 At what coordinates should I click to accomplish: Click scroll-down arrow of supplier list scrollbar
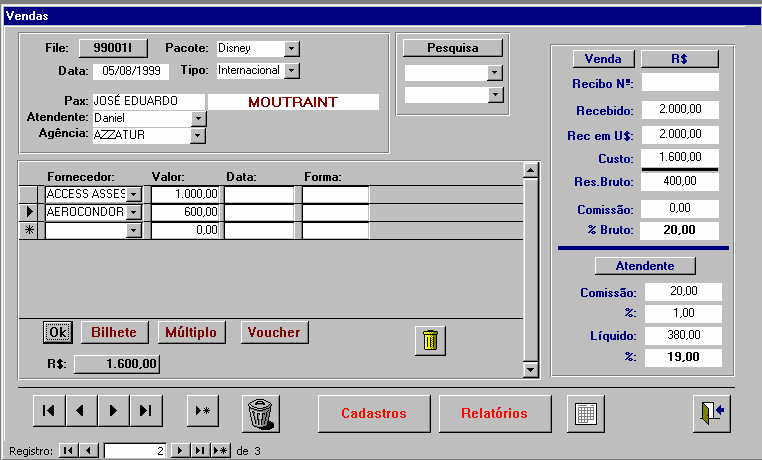(x=531, y=370)
